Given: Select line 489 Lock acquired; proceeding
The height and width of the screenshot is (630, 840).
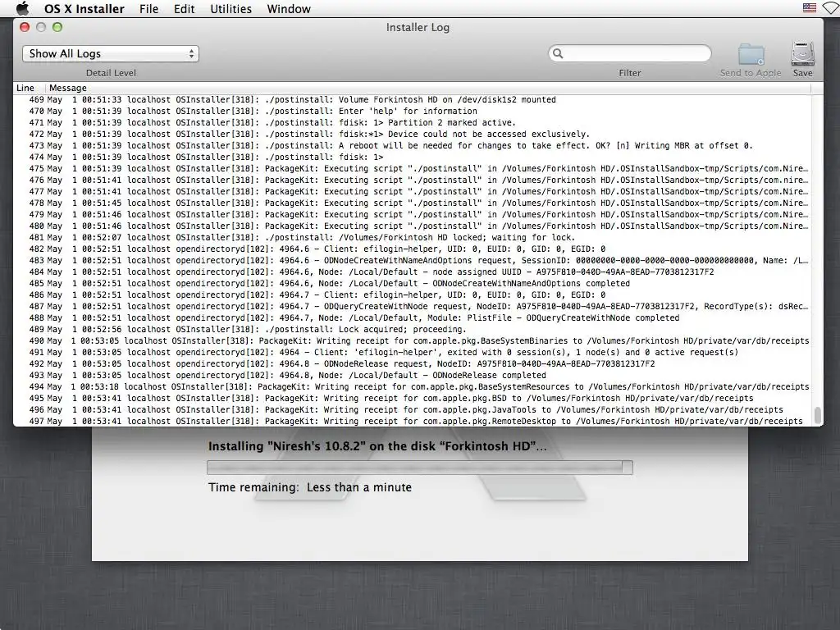Looking at the screenshot, I should (x=413, y=330).
